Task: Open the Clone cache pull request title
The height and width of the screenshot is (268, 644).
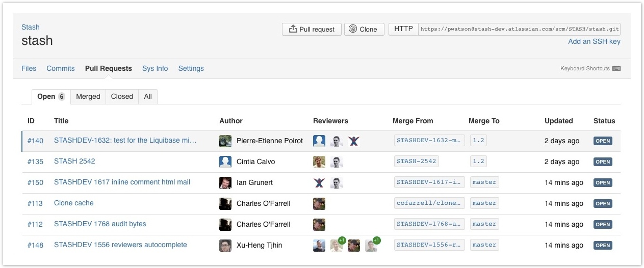Action: click(74, 203)
